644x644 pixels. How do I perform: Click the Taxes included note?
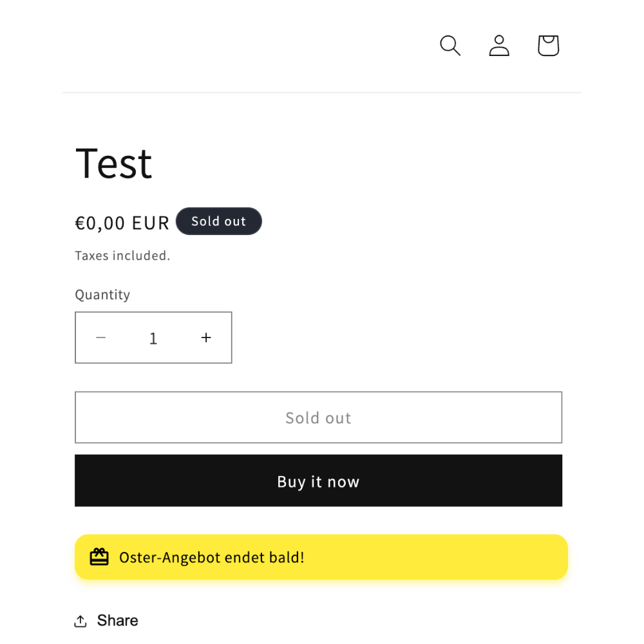tap(122, 256)
